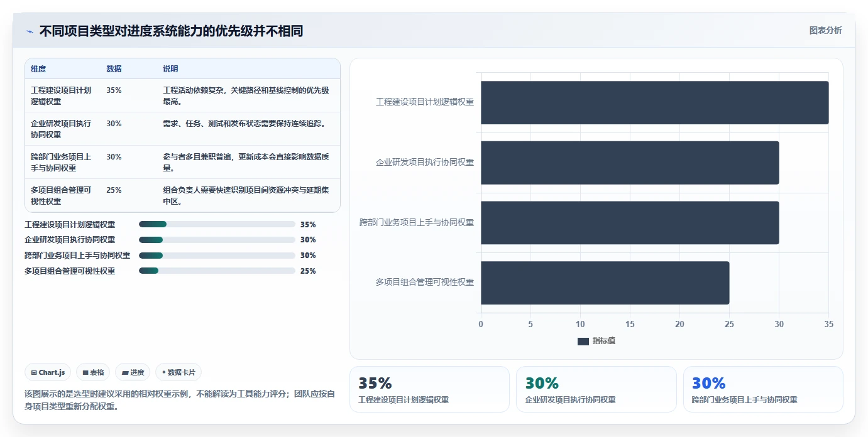The image size is (868, 437).
Task: Toggle the 指标值 legend swatch
Action: pyautogui.click(x=583, y=341)
